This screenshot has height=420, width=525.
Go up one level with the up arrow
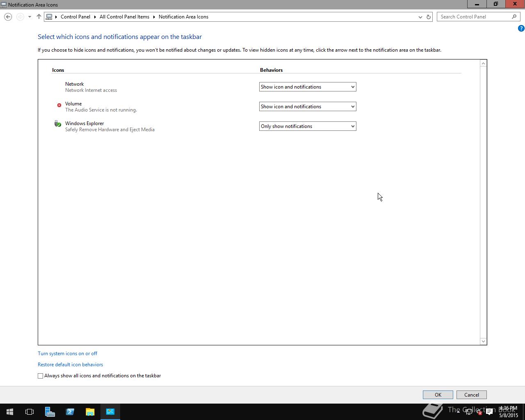(x=39, y=17)
